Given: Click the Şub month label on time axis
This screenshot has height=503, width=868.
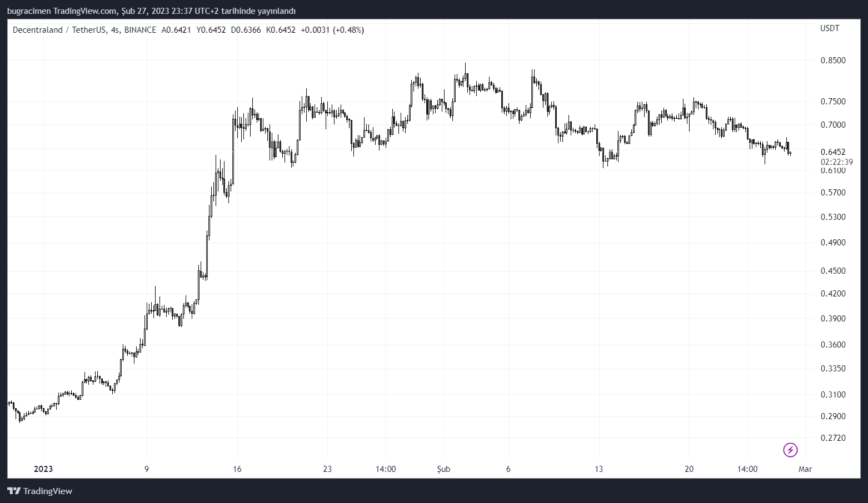Looking at the screenshot, I should 443,469.
